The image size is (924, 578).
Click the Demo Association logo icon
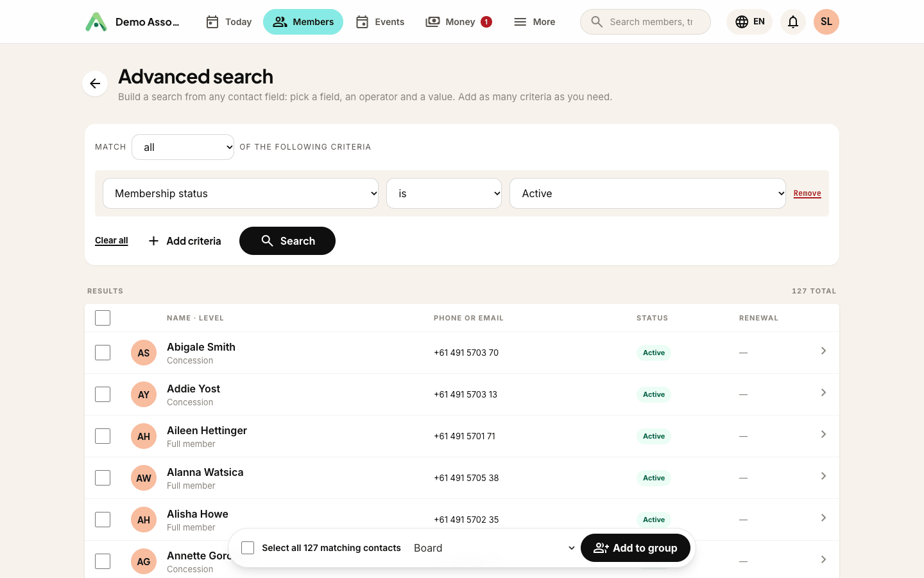pyautogui.click(x=96, y=22)
